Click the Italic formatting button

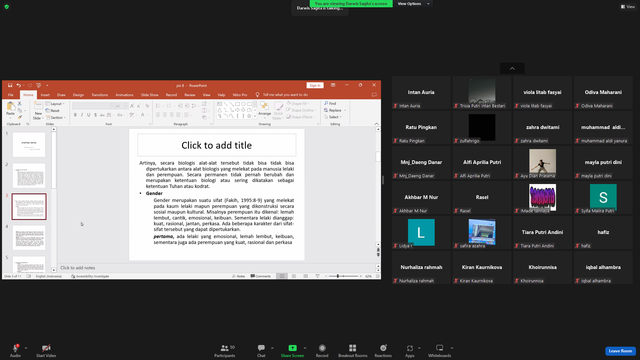pyautogui.click(x=82, y=115)
